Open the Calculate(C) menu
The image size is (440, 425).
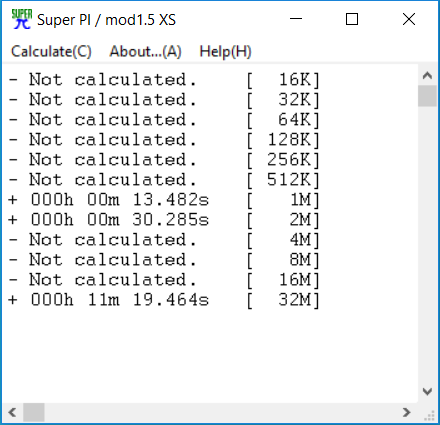pyautogui.click(x=51, y=52)
